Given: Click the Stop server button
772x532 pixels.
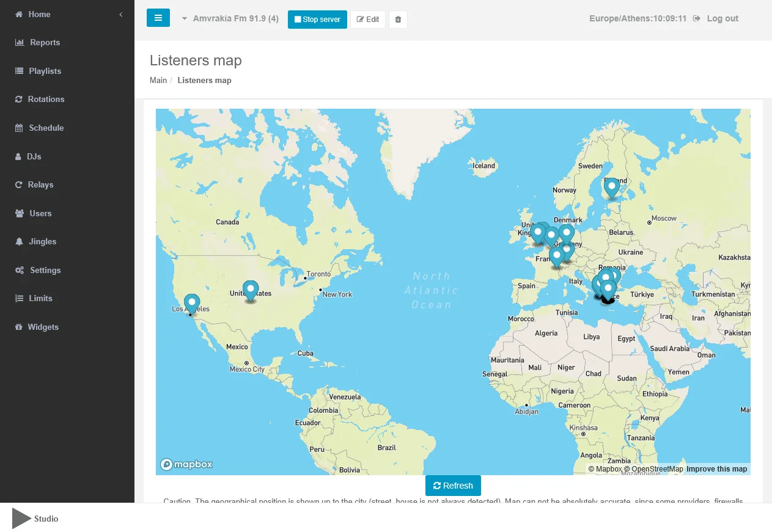Looking at the screenshot, I should click(x=317, y=20).
